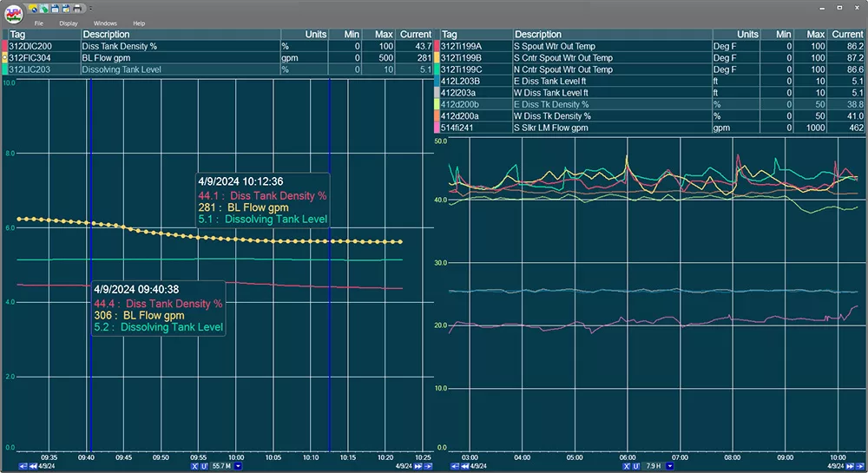Viewport: 868px width, 473px height.
Task: Click 'BL Flow gpm' description in left table
Action: click(x=106, y=57)
